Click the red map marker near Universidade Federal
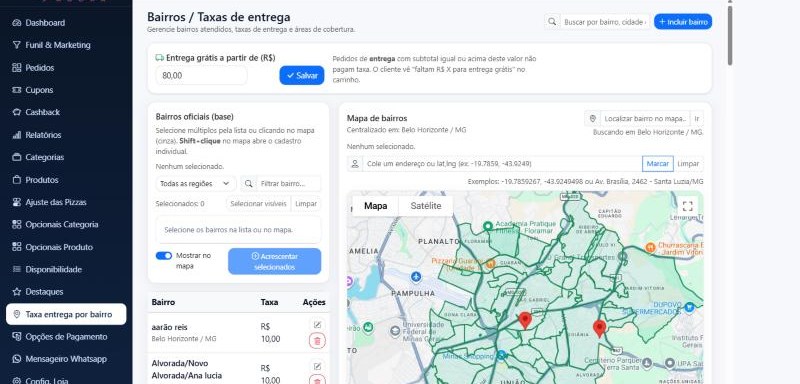Screen dimensions: 800x384 [525, 321]
